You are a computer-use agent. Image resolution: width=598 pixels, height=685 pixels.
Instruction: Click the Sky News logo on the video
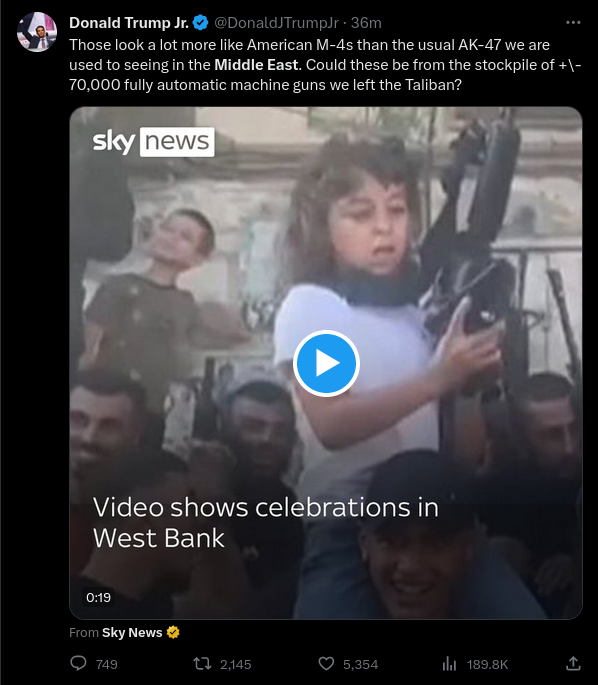[x=153, y=142]
